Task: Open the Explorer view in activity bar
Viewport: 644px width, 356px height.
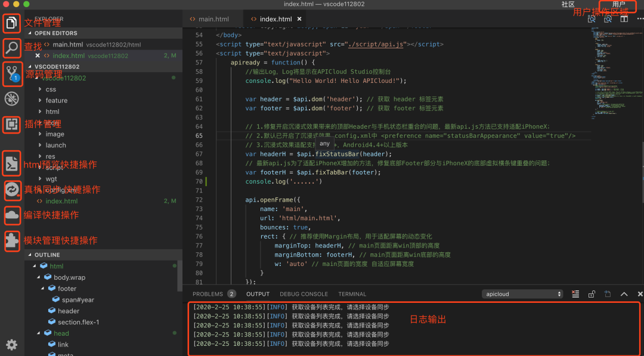Action: [11, 23]
